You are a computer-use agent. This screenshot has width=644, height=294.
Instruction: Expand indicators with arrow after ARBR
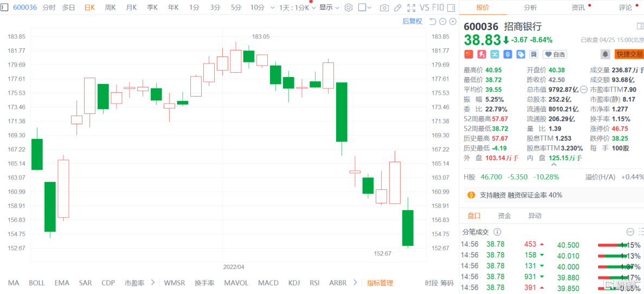[x=356, y=283]
